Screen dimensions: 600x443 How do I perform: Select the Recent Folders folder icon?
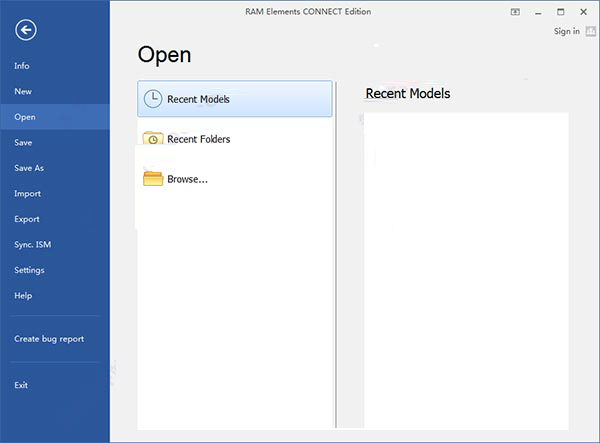click(x=153, y=138)
